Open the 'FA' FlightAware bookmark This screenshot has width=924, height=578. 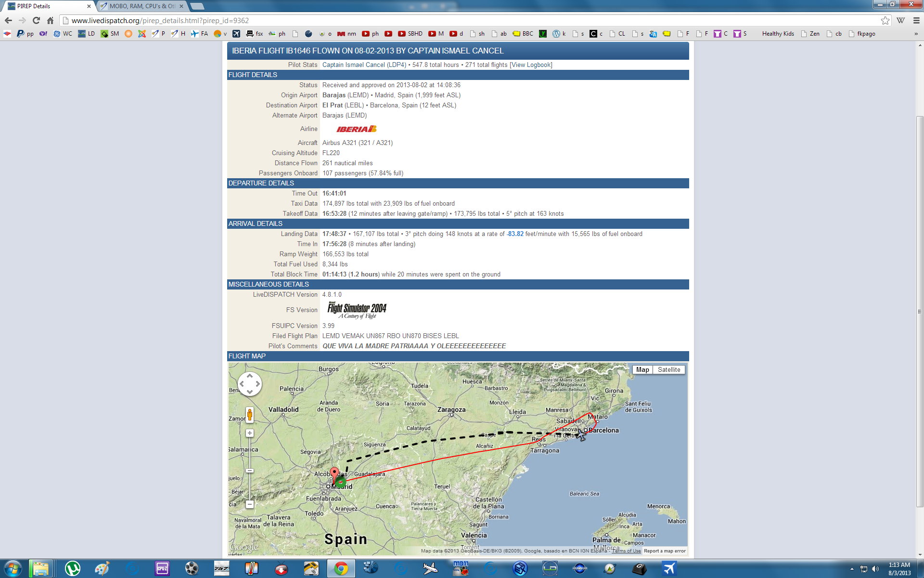click(x=199, y=34)
